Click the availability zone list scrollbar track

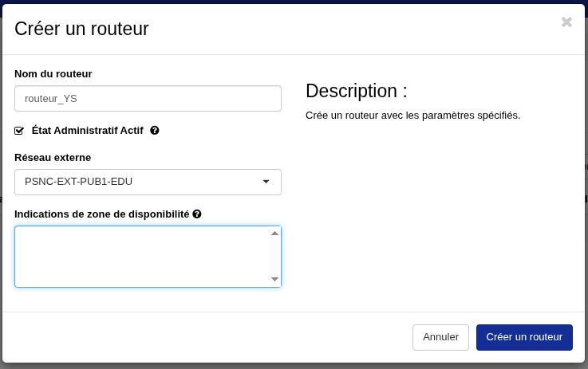[x=274, y=257]
